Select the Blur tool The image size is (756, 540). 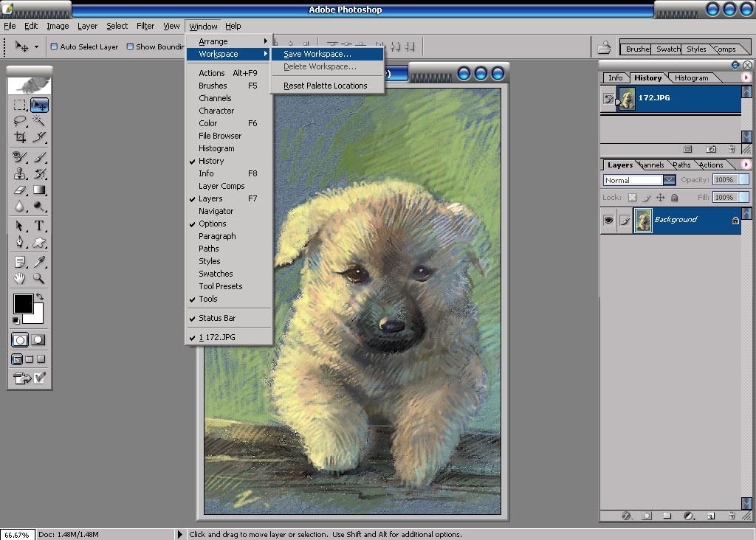tap(19, 206)
